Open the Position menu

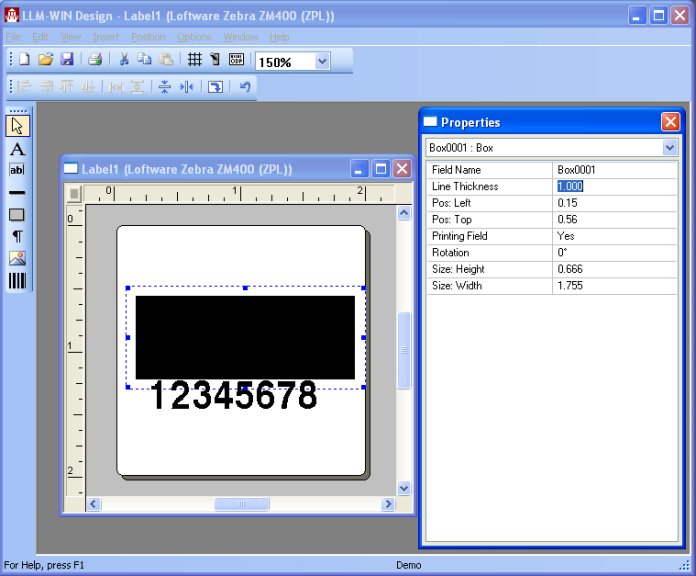[148, 37]
